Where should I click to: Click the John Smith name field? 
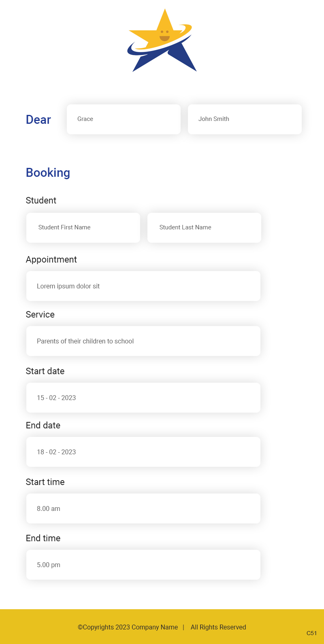[245, 119]
